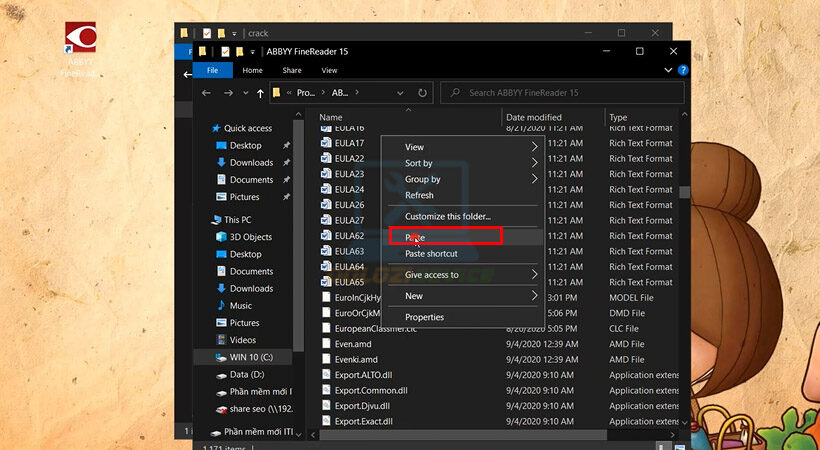Open the Help question mark icon
Image resolution: width=820 pixels, height=450 pixels.
click(683, 71)
